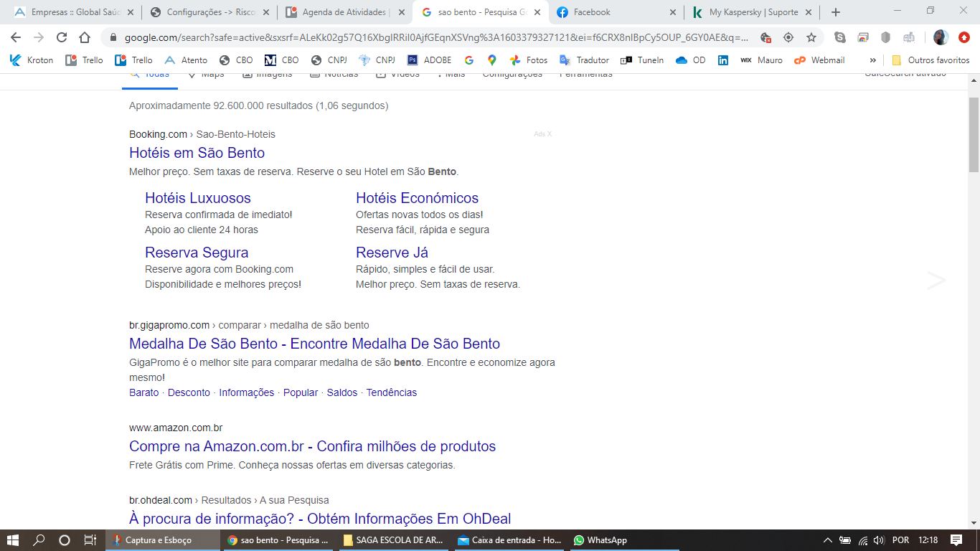Viewport: 980px width, 551px height.
Task: Open the Reserve Já sitelink
Action: point(392,253)
